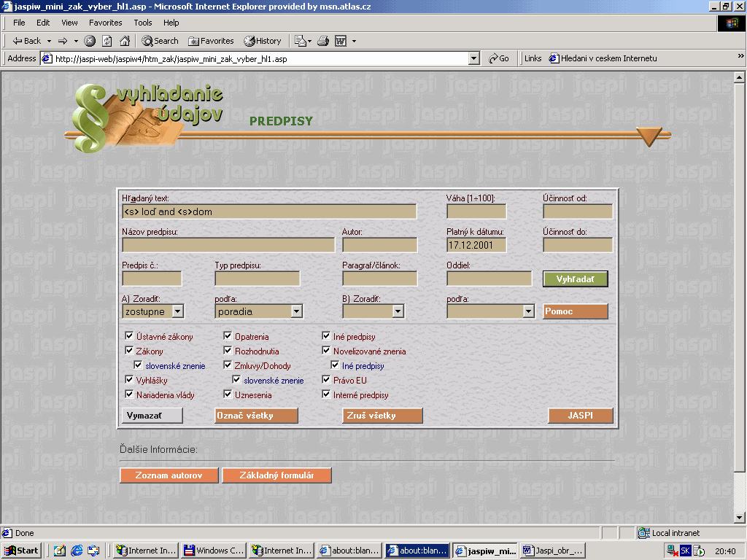The width and height of the screenshot is (747, 560).
Task: Open the podľa poradia dropdown
Action: pos(259,311)
